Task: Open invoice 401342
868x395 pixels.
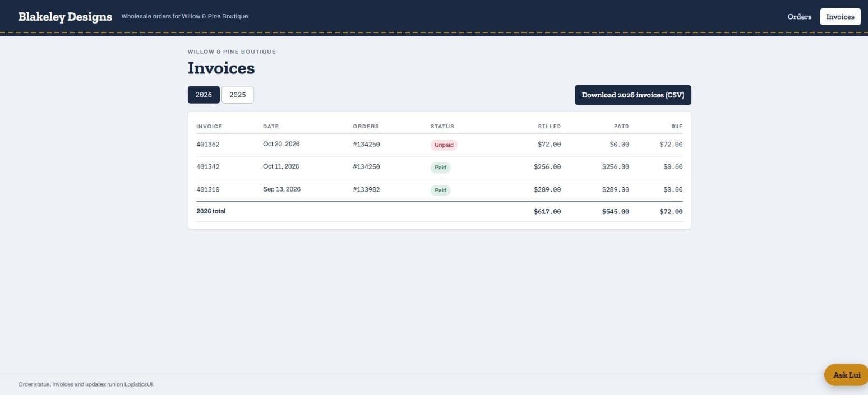Action: point(207,167)
